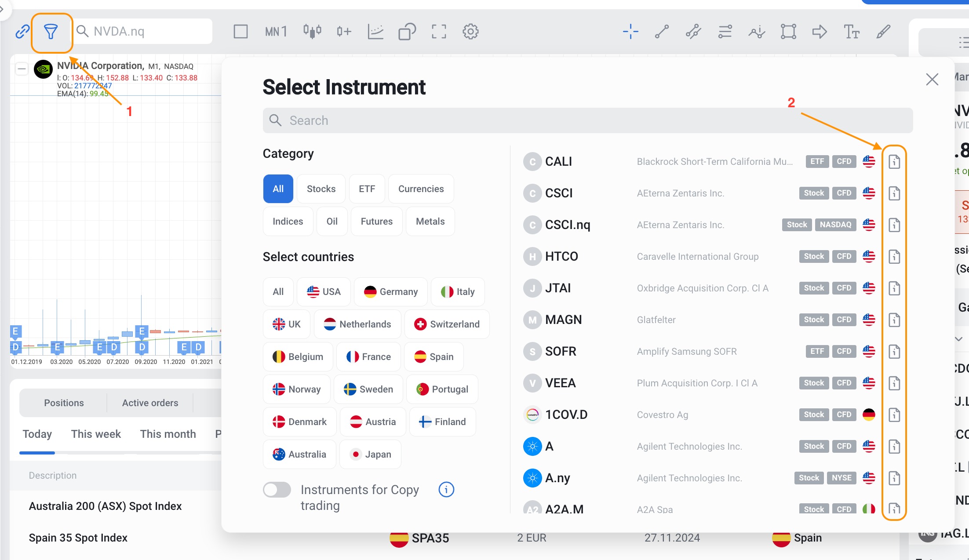Open the MN1 timeframe selector
Screen dimensions: 969x560
click(x=276, y=32)
